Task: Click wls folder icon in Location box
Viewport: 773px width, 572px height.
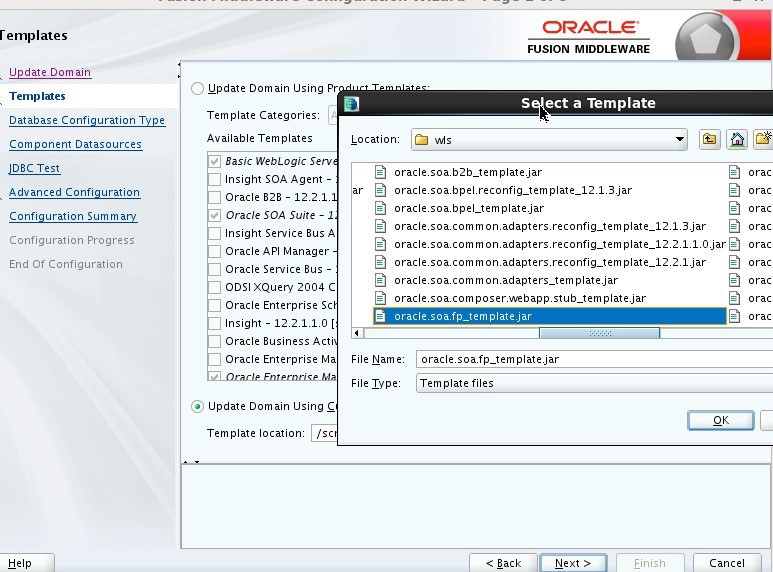Action: [x=422, y=140]
